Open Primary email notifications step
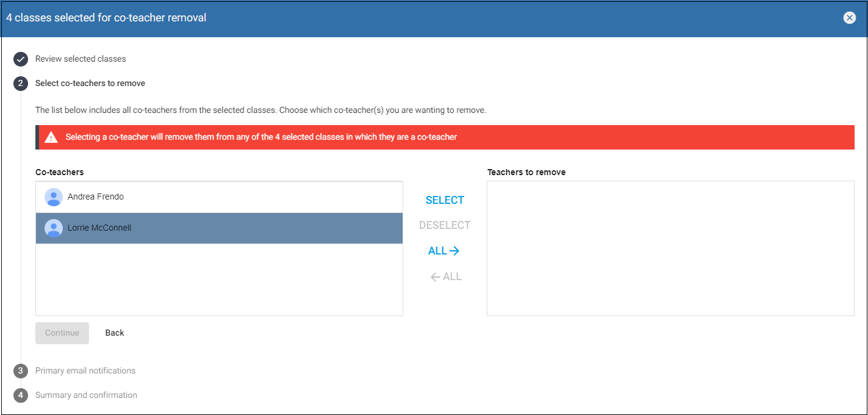Viewport: 868px width, 415px height. coord(85,371)
